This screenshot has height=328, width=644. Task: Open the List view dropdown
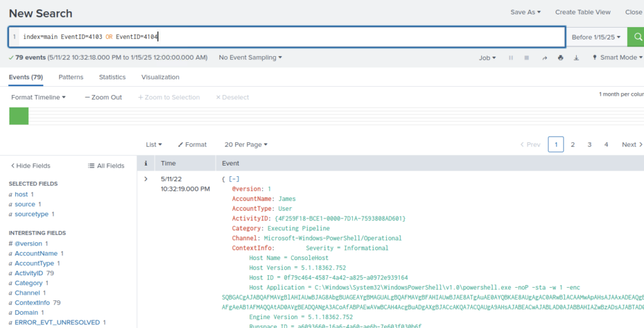(154, 145)
